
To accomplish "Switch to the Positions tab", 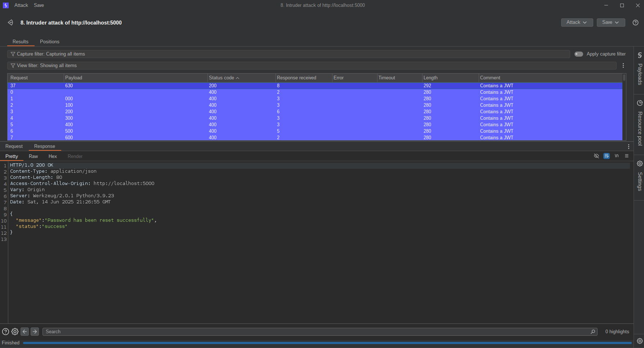I will [x=49, y=42].
